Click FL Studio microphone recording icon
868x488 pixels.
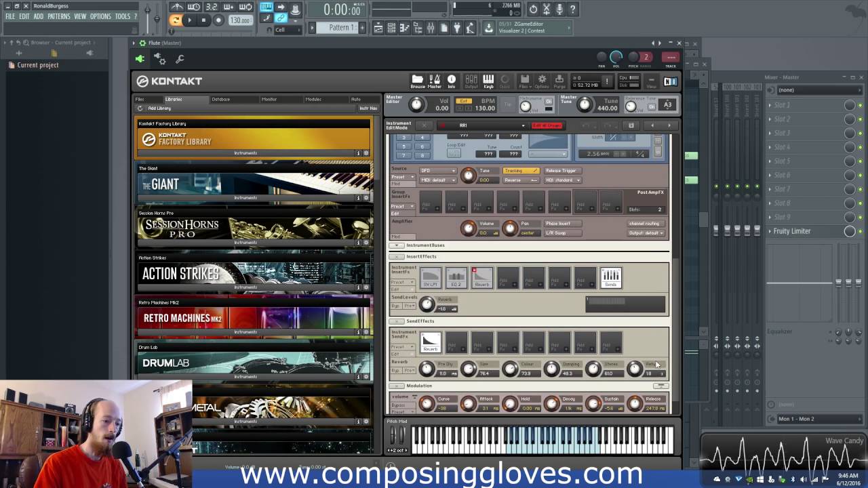[x=559, y=9]
